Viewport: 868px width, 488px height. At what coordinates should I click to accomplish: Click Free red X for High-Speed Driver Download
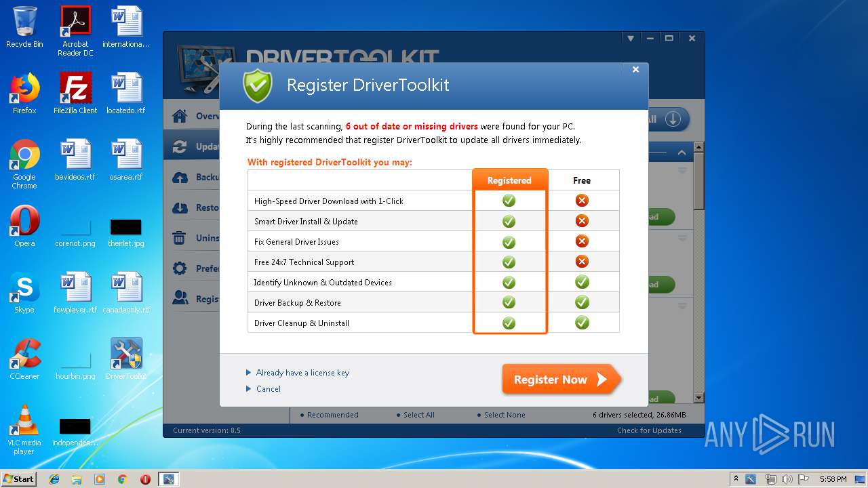click(582, 201)
